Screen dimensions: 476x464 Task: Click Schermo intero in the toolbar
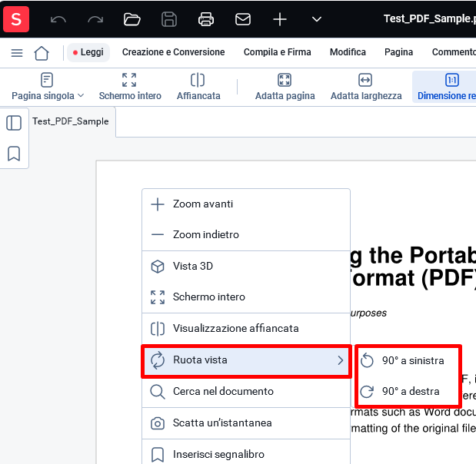[130, 87]
